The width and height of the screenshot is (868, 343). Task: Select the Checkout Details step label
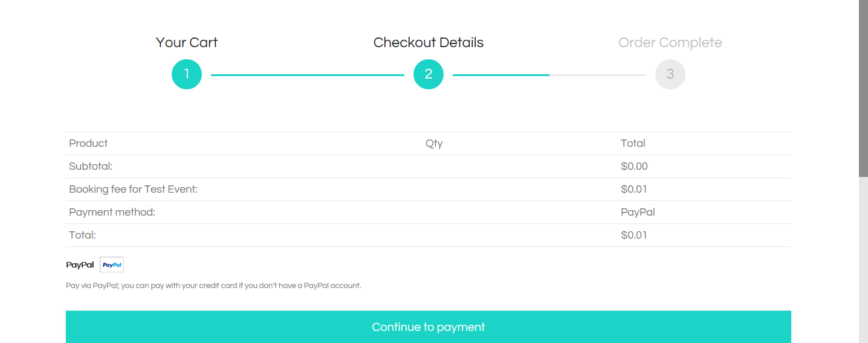click(x=429, y=43)
